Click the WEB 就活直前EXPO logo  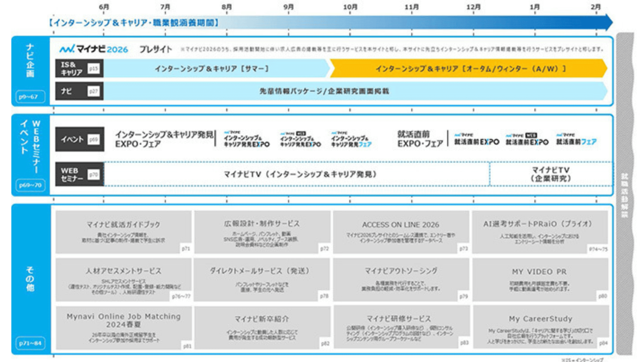tap(527, 140)
